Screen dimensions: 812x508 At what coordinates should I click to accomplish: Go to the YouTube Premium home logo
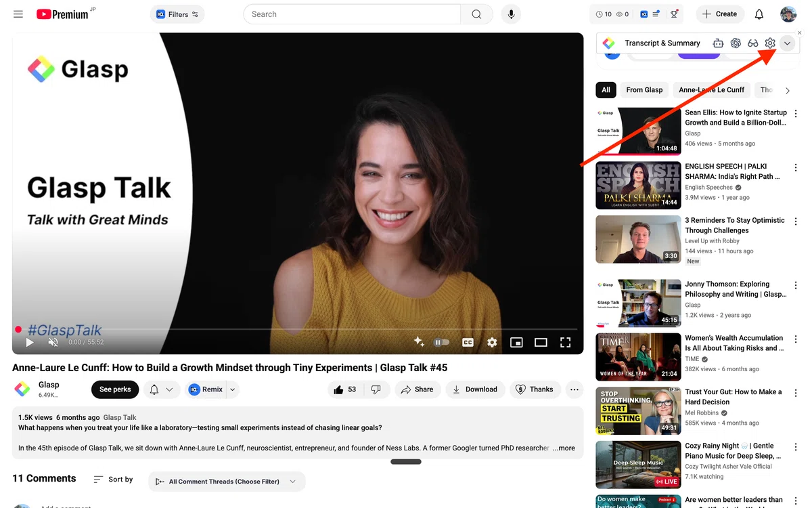point(62,14)
